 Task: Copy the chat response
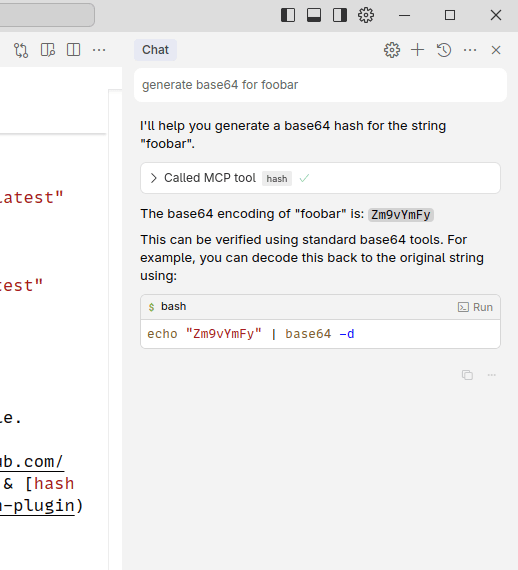coord(467,375)
